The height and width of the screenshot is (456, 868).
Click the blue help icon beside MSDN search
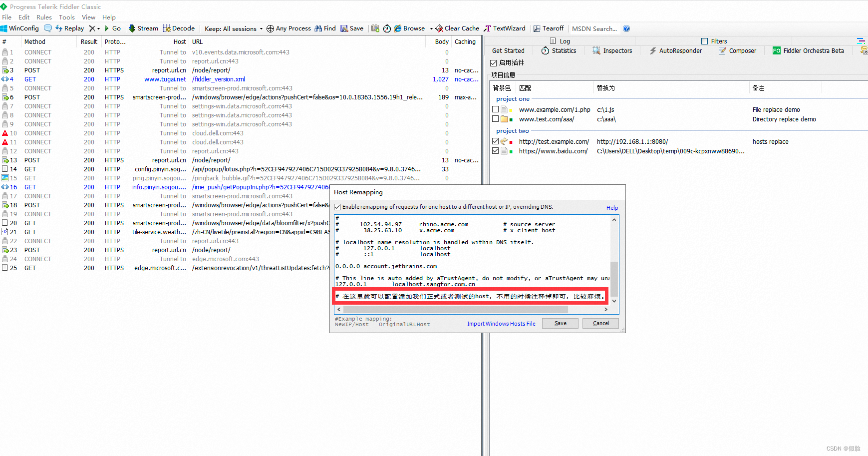[626, 28]
